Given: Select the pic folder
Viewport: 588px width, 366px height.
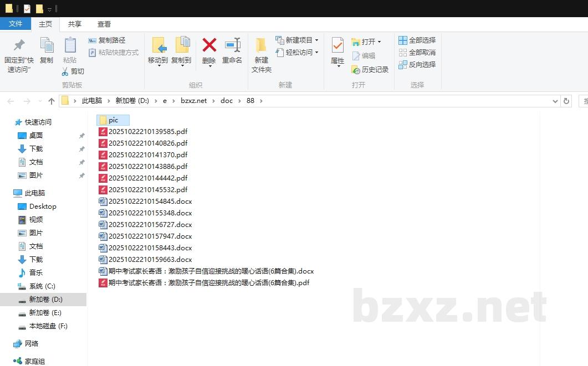Looking at the screenshot, I should tap(113, 120).
